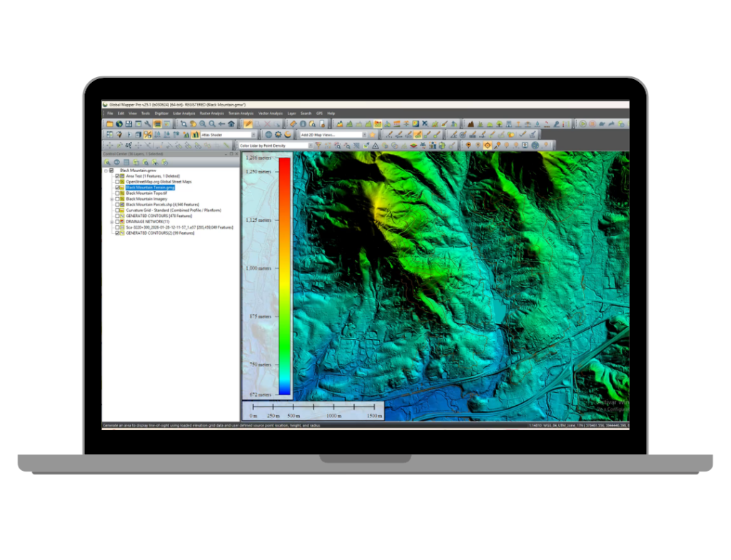Enable the OpenStreetMap.org Global Street Maps layer
The image size is (731, 560).
(118, 182)
